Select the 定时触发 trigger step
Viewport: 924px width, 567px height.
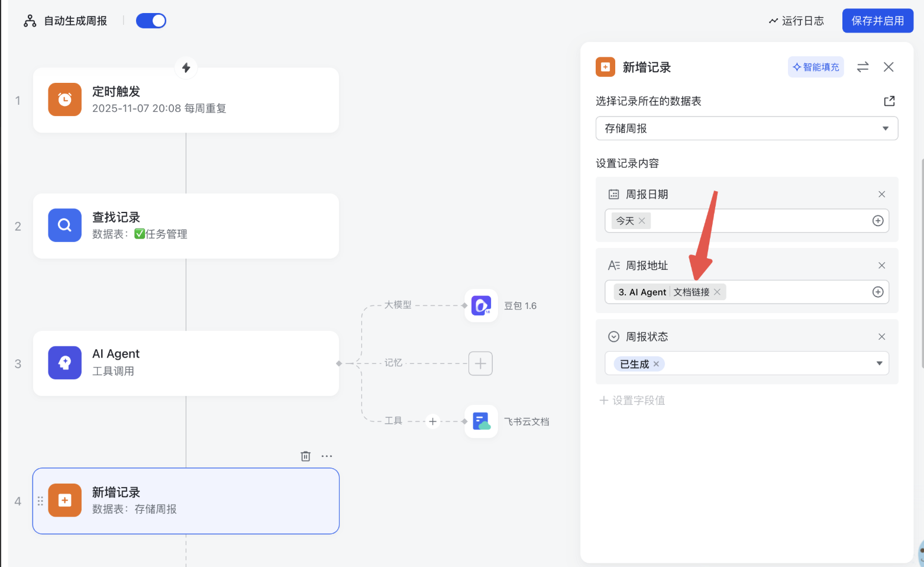(186, 100)
